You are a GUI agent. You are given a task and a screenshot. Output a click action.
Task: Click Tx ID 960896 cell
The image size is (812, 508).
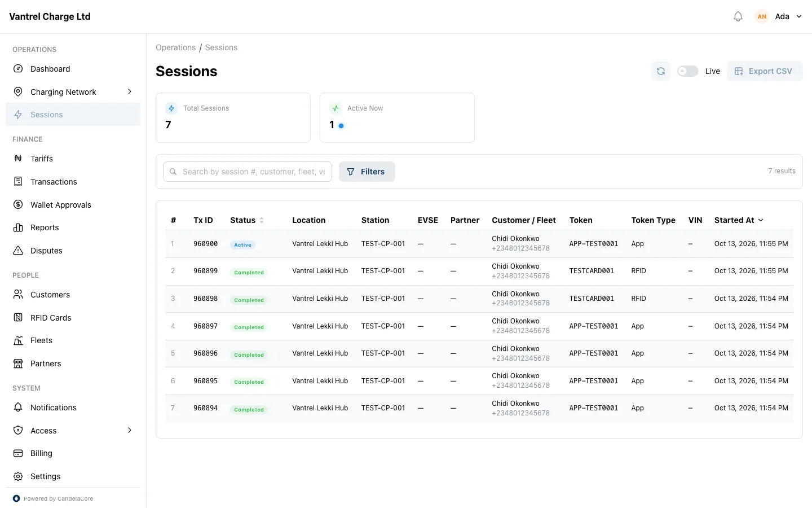pos(205,353)
